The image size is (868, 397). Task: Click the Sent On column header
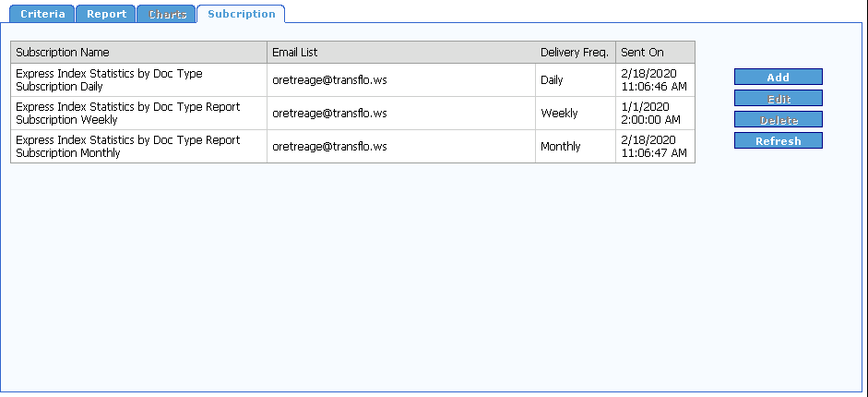[x=656, y=52]
